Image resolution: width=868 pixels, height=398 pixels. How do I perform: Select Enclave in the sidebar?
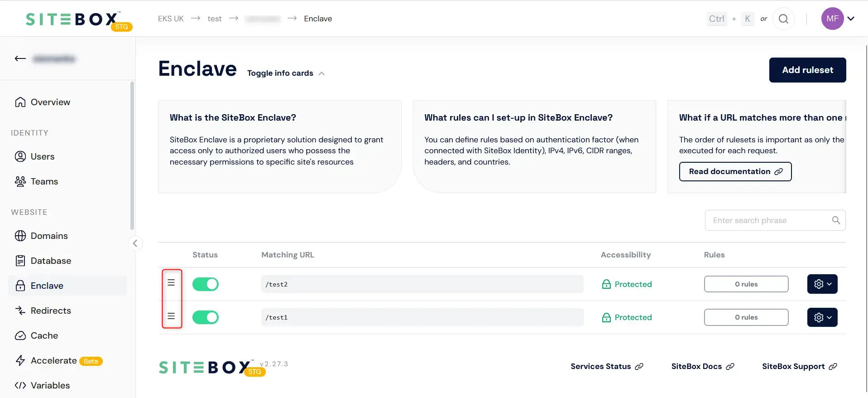[67, 286]
